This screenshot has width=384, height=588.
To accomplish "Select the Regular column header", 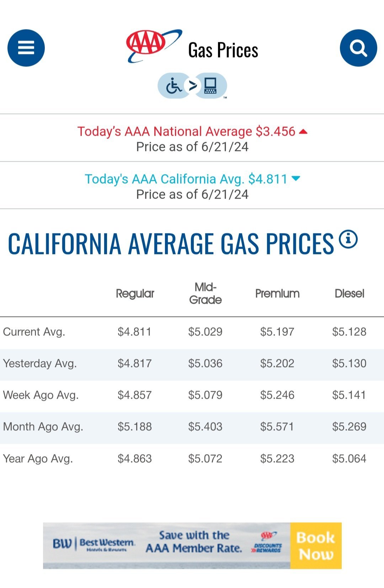I will (x=135, y=293).
